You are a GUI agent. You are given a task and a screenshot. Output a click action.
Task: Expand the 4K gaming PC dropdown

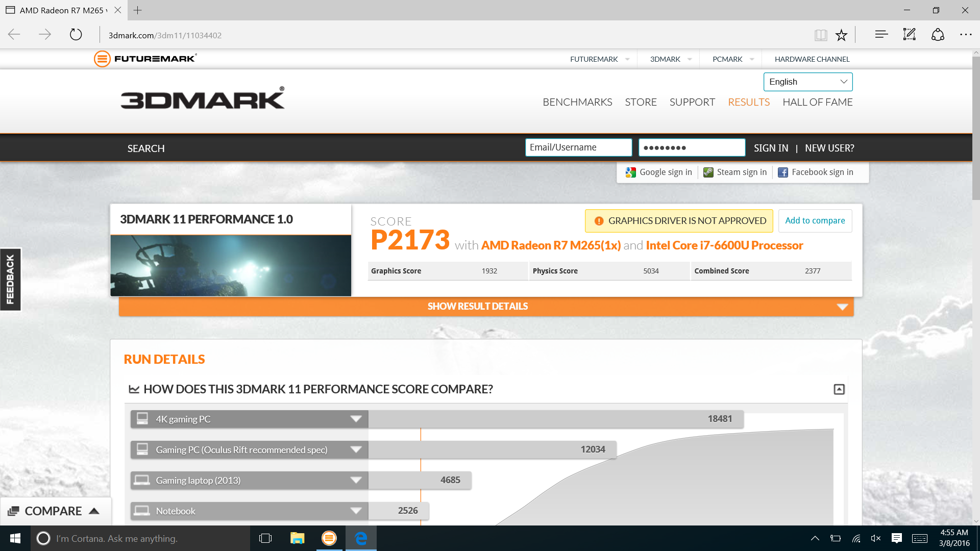click(x=356, y=419)
